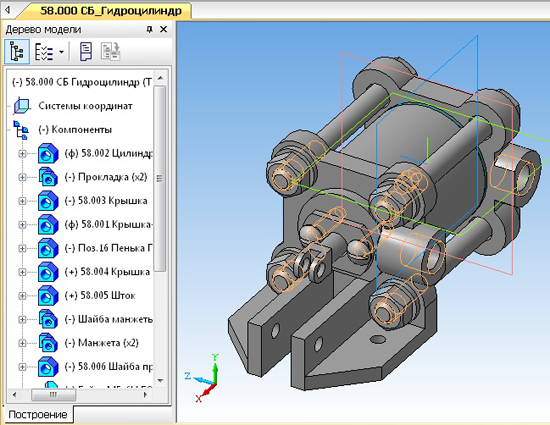
Task: Open the composition checklist dropdown arrow
Action: (61, 52)
